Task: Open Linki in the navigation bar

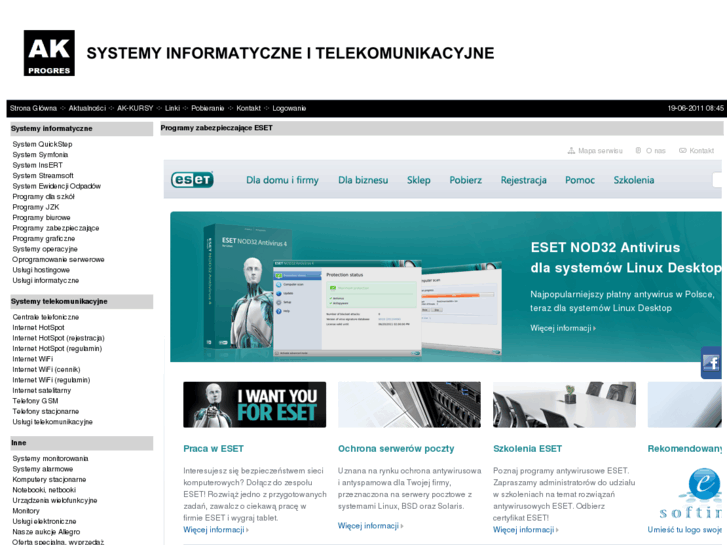Action: click(x=172, y=108)
